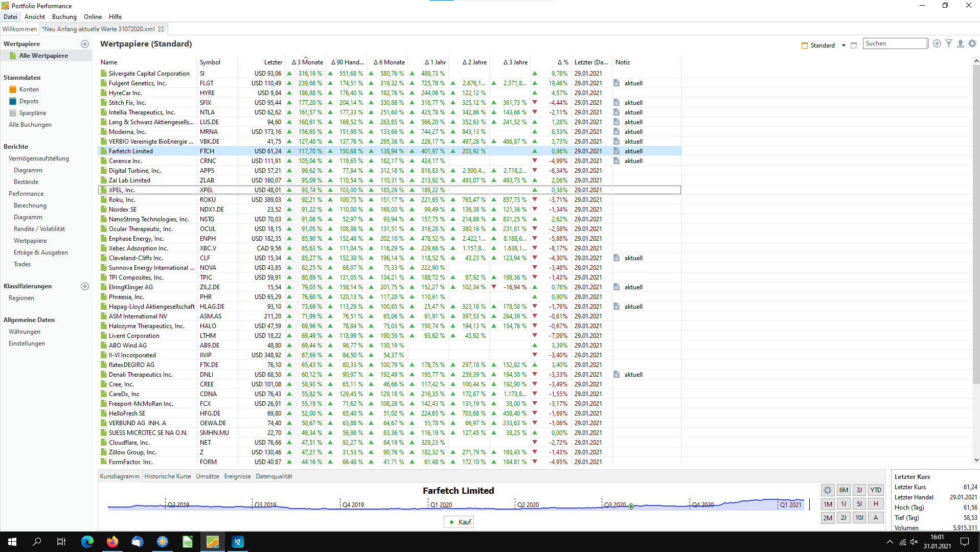Click the vertical scrollbar thumb of the securities table
The height and width of the screenshot is (552, 980).
point(976,225)
